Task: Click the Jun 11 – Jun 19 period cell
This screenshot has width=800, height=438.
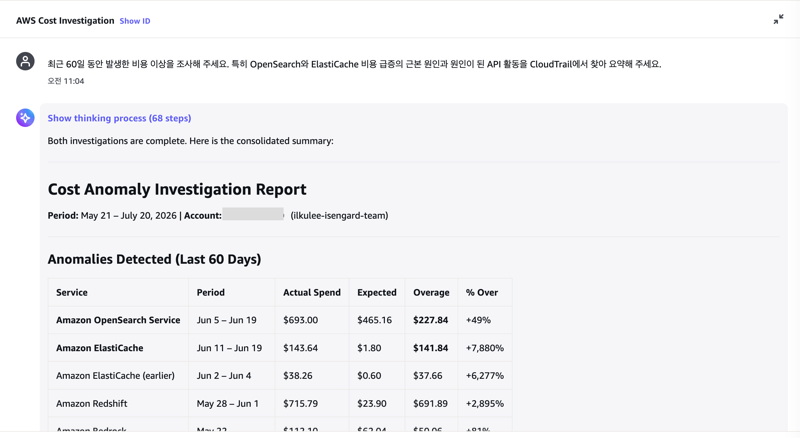Action: coord(229,348)
